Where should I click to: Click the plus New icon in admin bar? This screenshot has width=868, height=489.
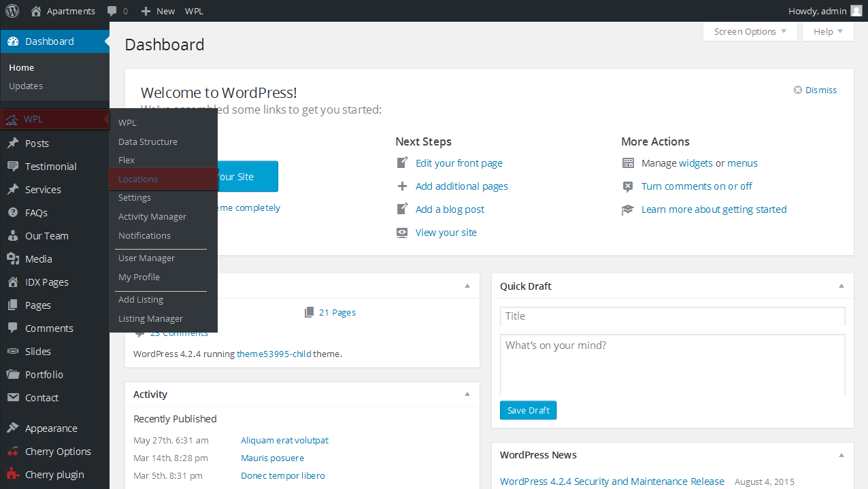(x=146, y=11)
